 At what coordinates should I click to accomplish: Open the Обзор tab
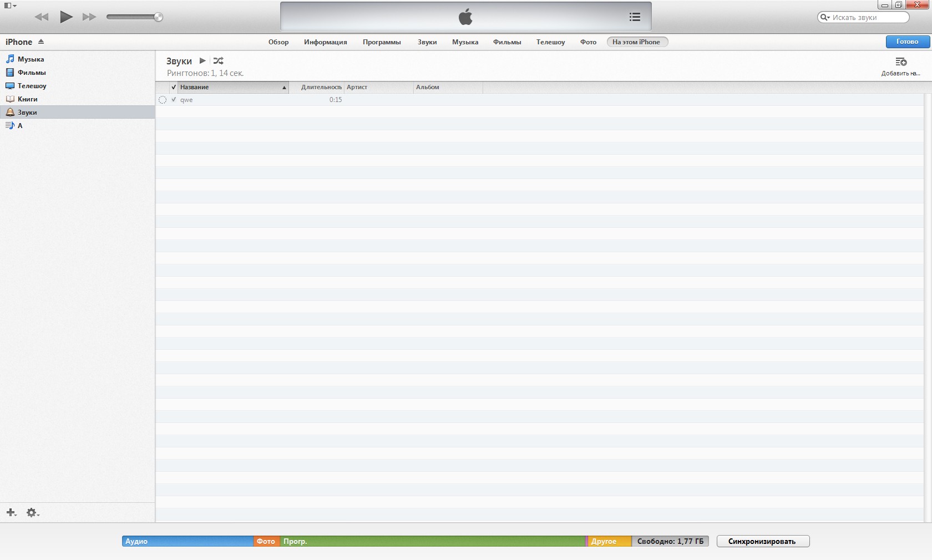(278, 42)
